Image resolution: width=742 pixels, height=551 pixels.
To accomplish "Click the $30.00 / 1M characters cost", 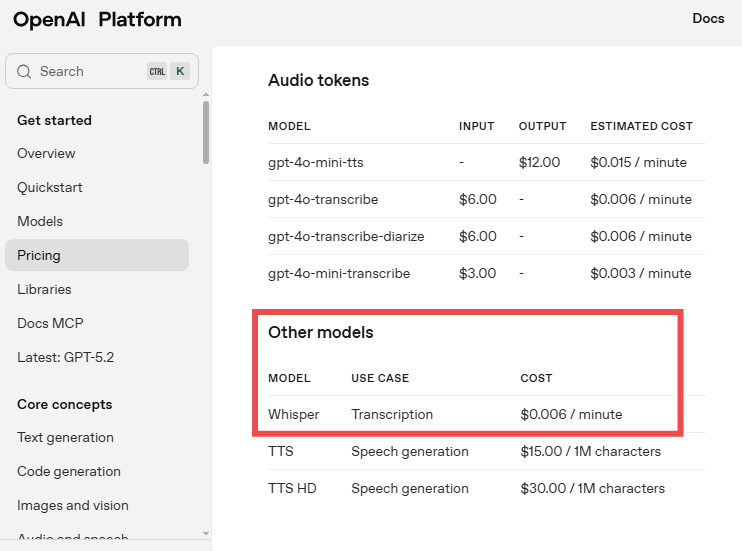I will (x=592, y=488).
